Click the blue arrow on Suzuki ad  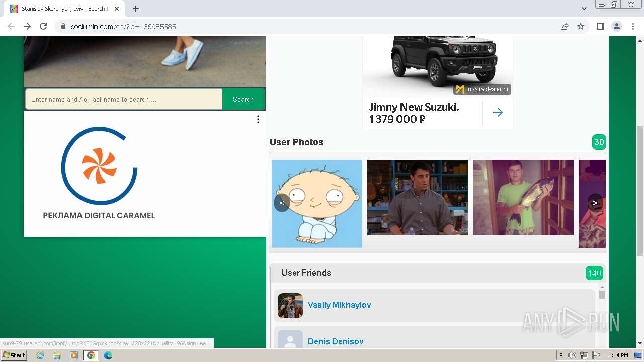(498, 113)
